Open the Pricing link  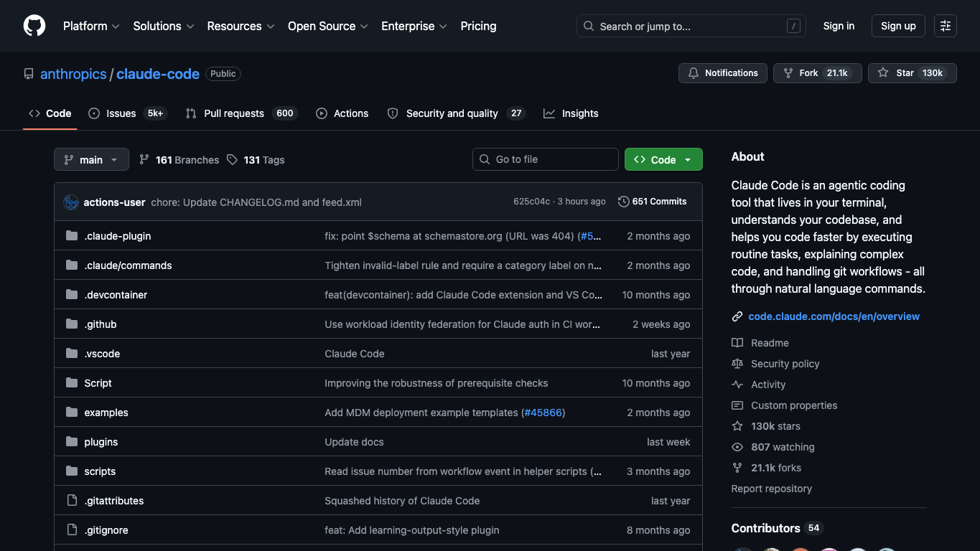coord(478,26)
